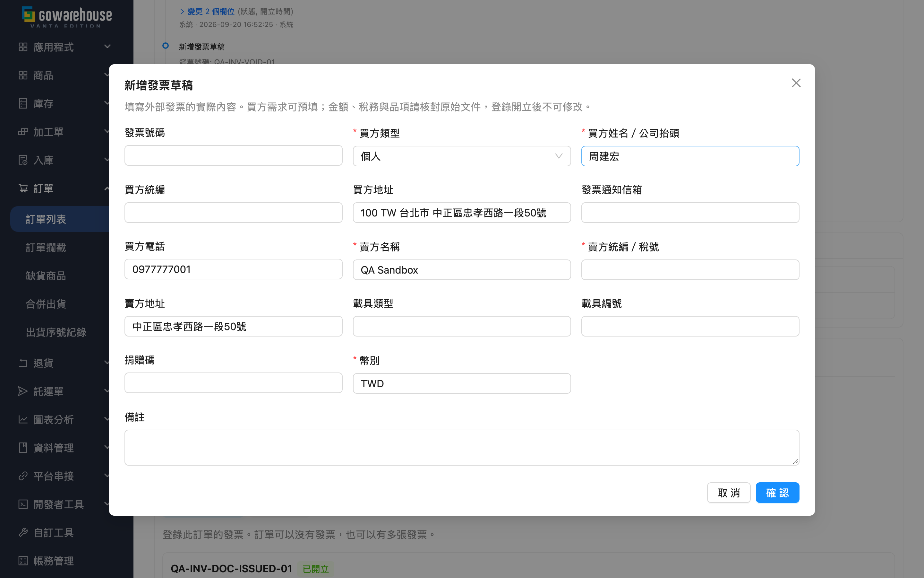
Task: Click the 自訂工具 wrench icon
Action: pyautogui.click(x=23, y=532)
